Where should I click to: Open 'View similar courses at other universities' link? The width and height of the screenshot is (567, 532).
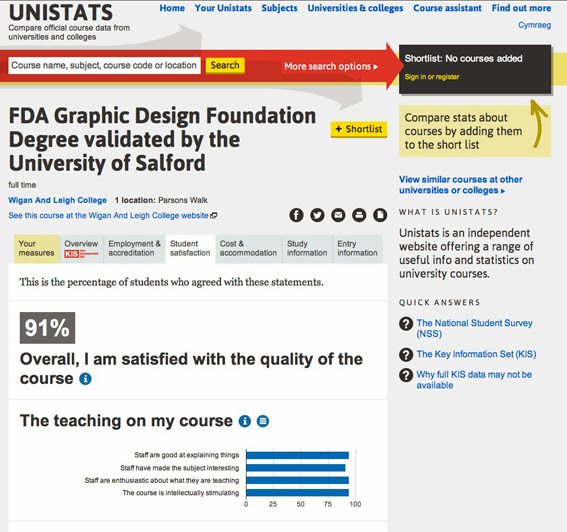(x=461, y=185)
